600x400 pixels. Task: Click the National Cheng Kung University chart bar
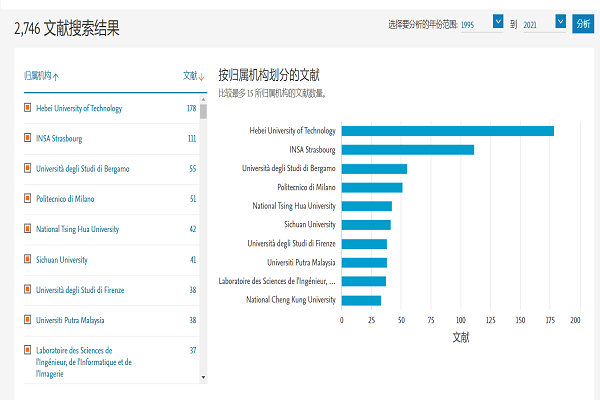[361, 300]
